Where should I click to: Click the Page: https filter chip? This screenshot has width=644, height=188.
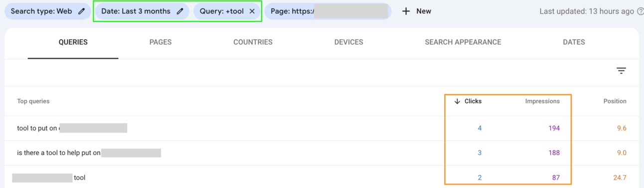click(x=328, y=11)
